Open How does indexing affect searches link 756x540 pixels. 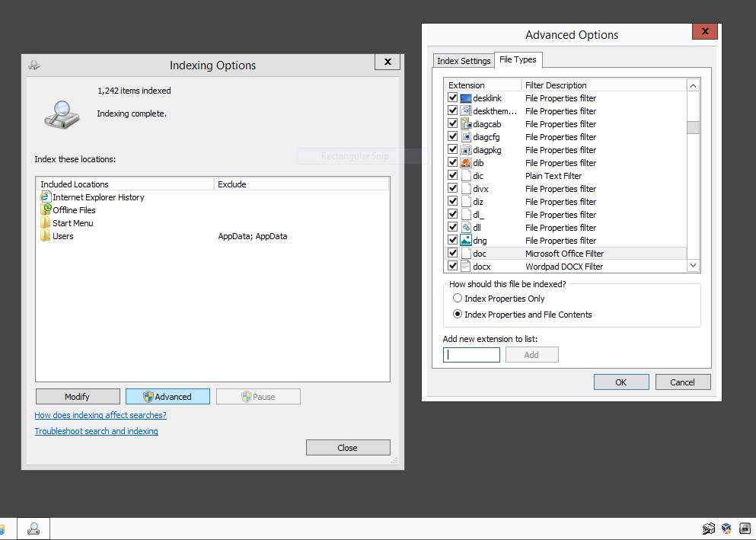pyautogui.click(x=100, y=415)
